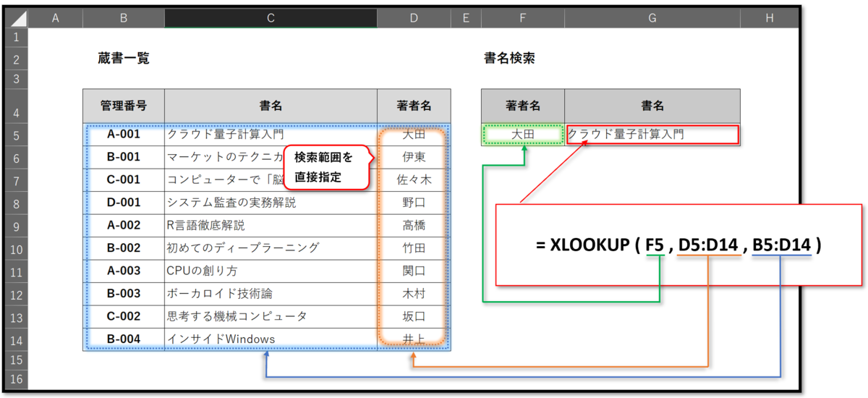
Task: Select row 9 header
Action: point(17,226)
